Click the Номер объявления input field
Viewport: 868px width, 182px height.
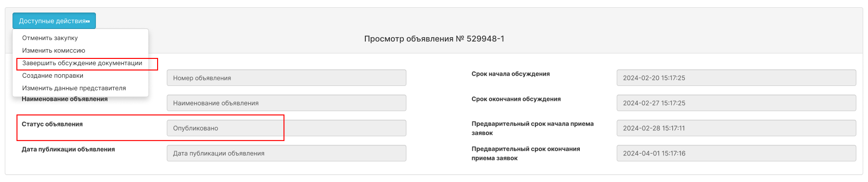(286, 78)
